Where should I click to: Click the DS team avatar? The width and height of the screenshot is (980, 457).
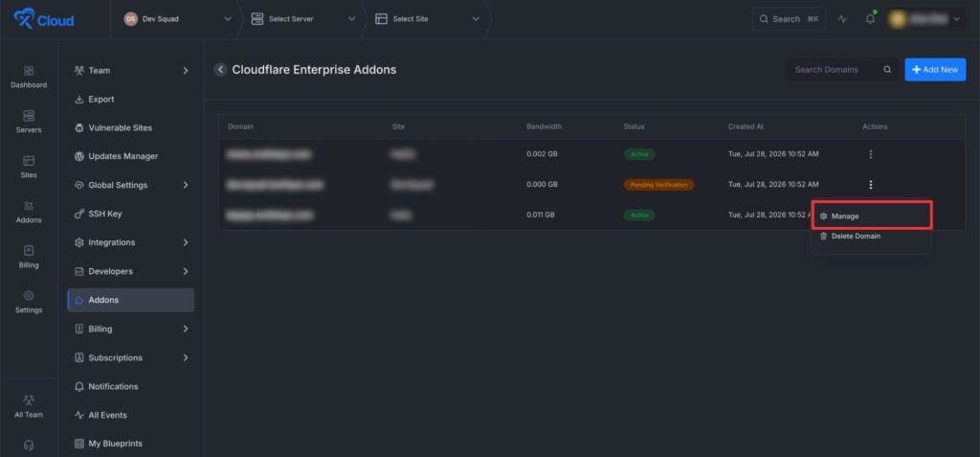coord(130,19)
